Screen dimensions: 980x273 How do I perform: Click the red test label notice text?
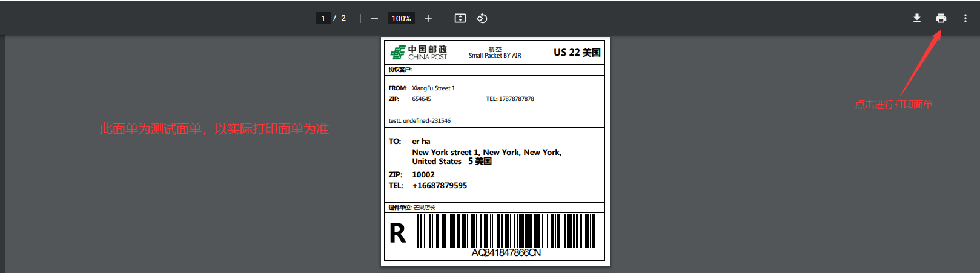(x=214, y=129)
